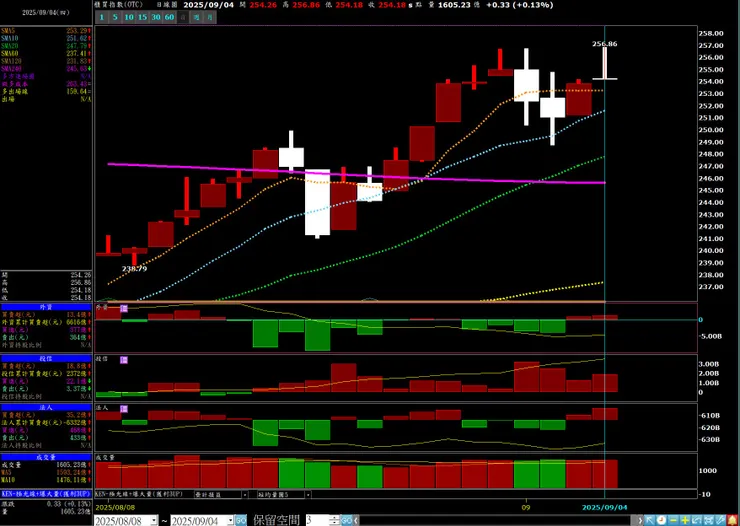Screen dimensions: 740x526
Task: Click the SMA60 legend entry
Action: coord(46,53)
